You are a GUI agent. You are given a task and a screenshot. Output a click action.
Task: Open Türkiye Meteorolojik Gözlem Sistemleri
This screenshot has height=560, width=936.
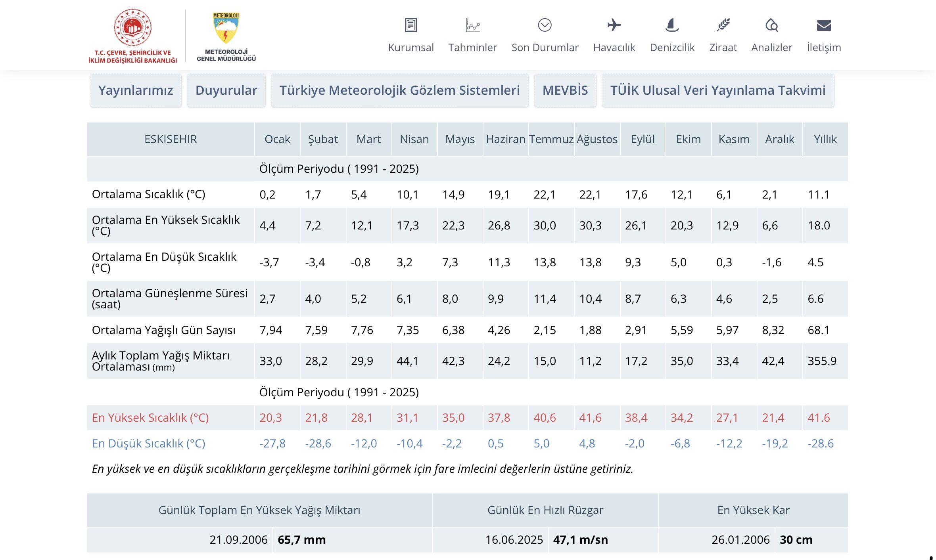tap(399, 90)
